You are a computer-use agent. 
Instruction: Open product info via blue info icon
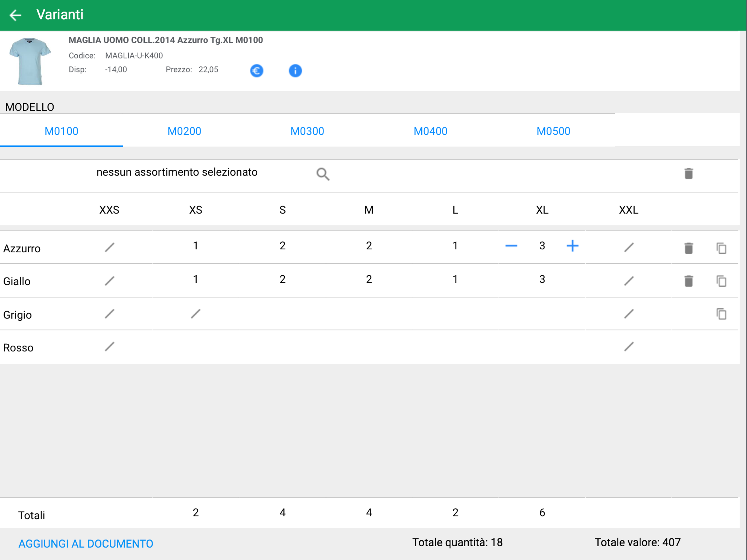pyautogui.click(x=295, y=71)
